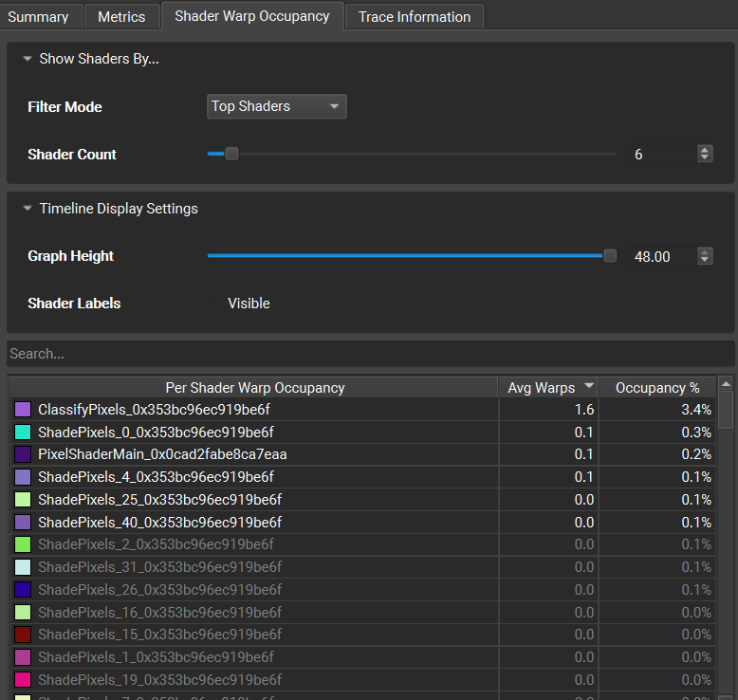Click the Shader Count slider handle
738x700 pixels.
point(231,154)
